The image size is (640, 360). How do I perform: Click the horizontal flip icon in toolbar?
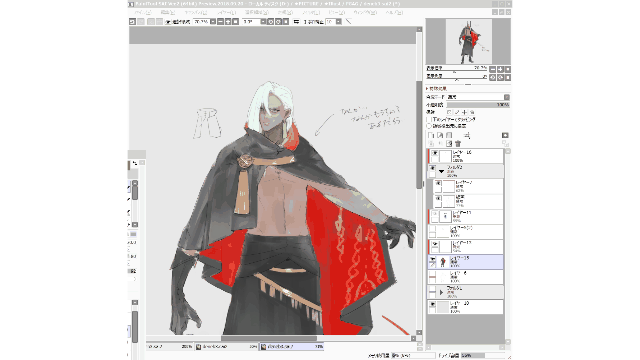[296, 22]
